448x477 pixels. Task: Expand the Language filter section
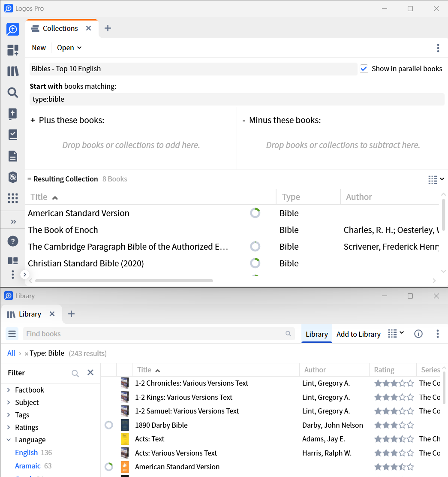[x=31, y=440]
